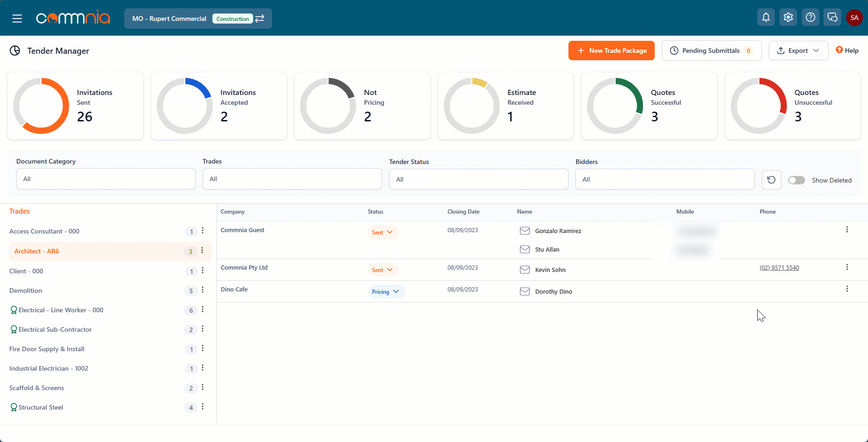Click the question mark help icon in header

click(811, 18)
